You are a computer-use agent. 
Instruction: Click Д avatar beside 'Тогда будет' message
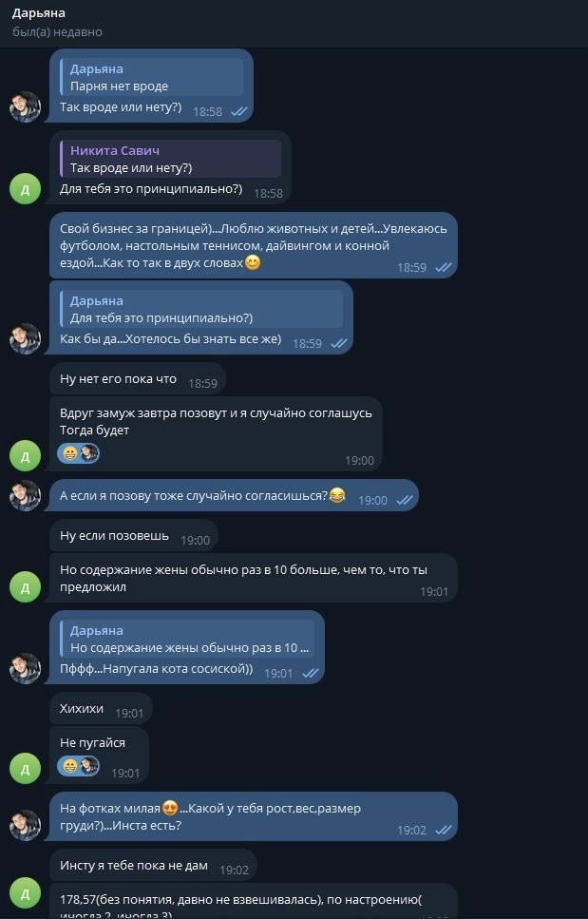(25, 455)
